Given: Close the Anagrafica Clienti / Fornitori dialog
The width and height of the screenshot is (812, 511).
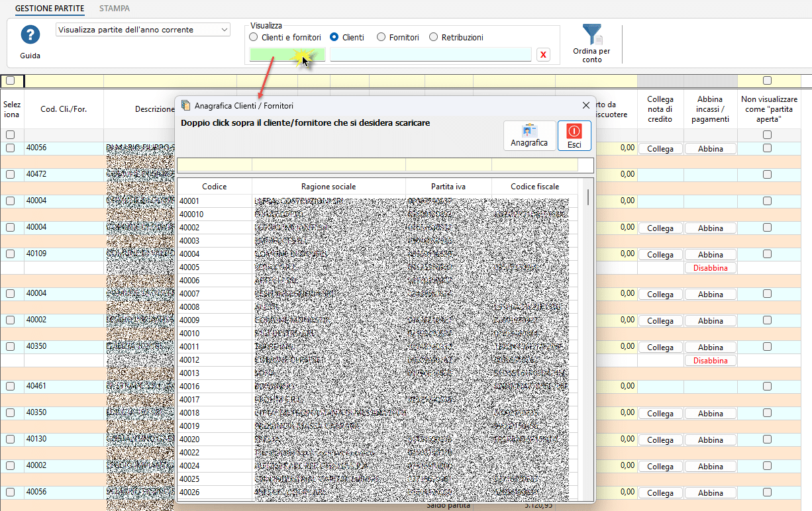Looking at the screenshot, I should (585, 105).
